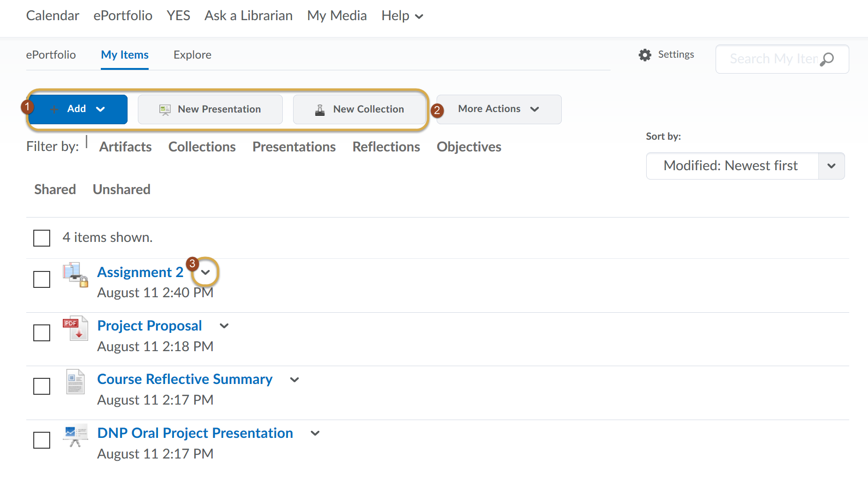
Task: Click the New Collection stamp icon
Action: (x=320, y=110)
